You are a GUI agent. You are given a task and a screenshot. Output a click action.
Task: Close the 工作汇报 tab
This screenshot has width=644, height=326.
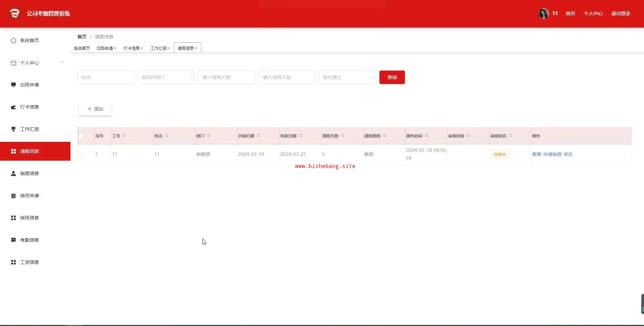click(x=169, y=48)
